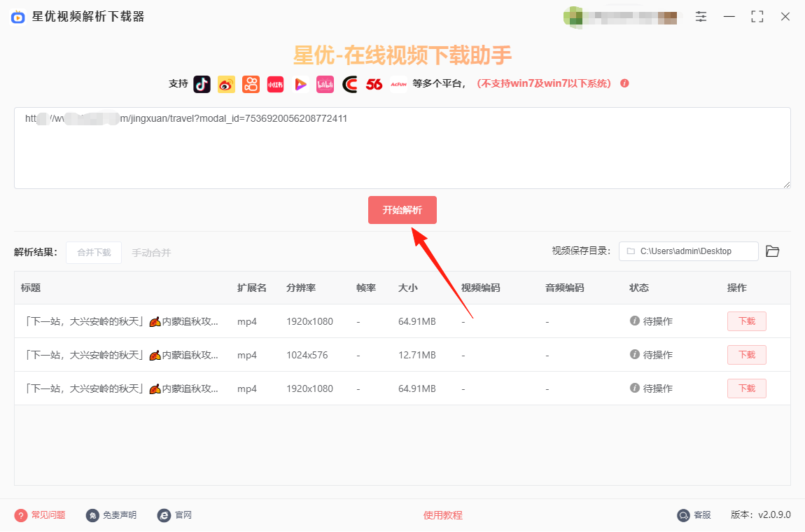Click the version text v2.0.9.0

tap(775, 515)
